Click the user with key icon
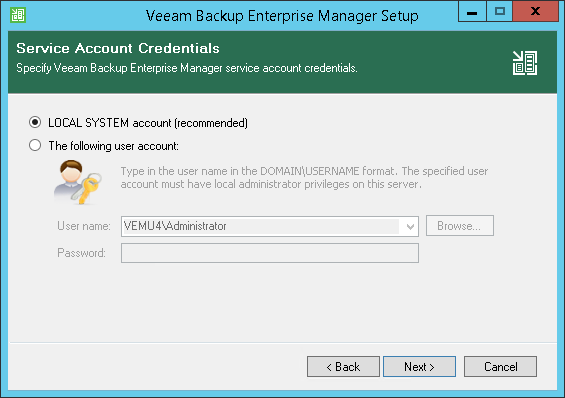This screenshot has width=565, height=398. coord(77,182)
